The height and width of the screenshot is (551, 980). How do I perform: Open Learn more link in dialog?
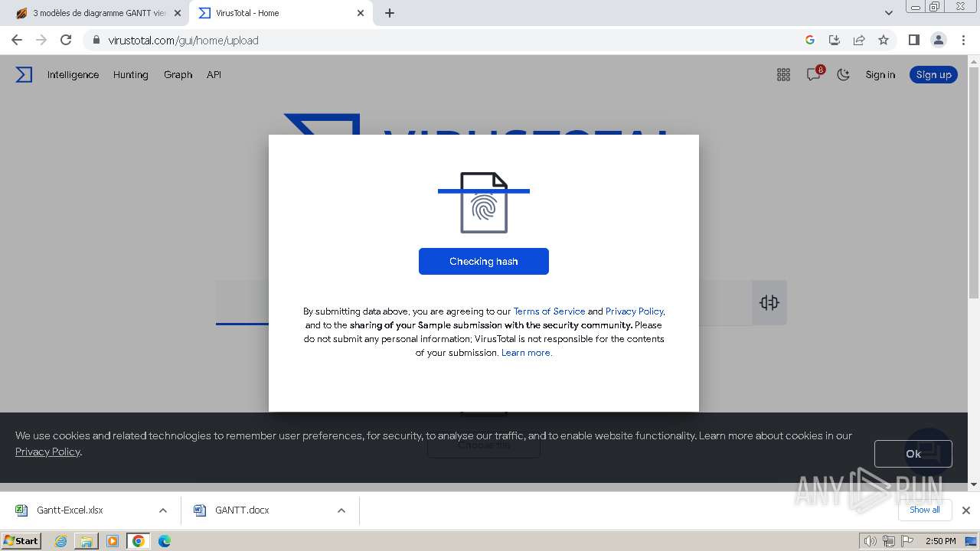coord(526,353)
